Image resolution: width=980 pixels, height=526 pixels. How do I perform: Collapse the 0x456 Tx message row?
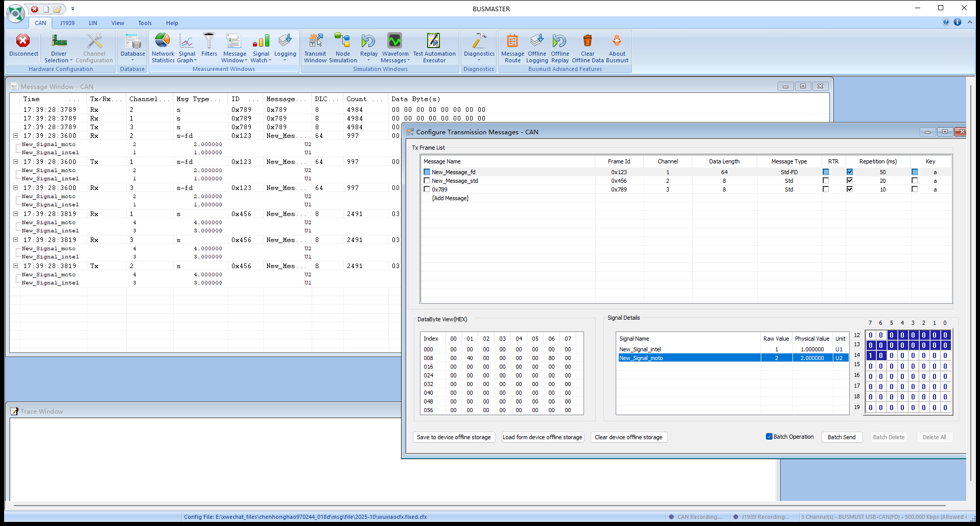point(15,266)
